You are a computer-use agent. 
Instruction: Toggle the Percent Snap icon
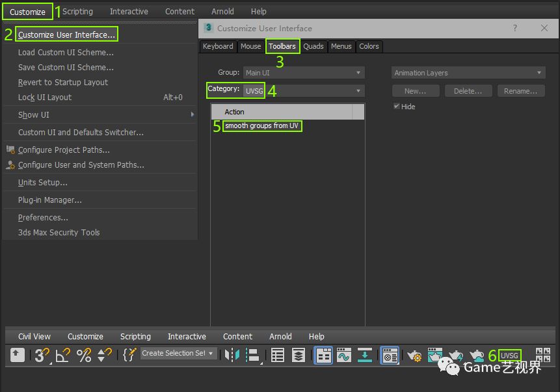[84, 355]
